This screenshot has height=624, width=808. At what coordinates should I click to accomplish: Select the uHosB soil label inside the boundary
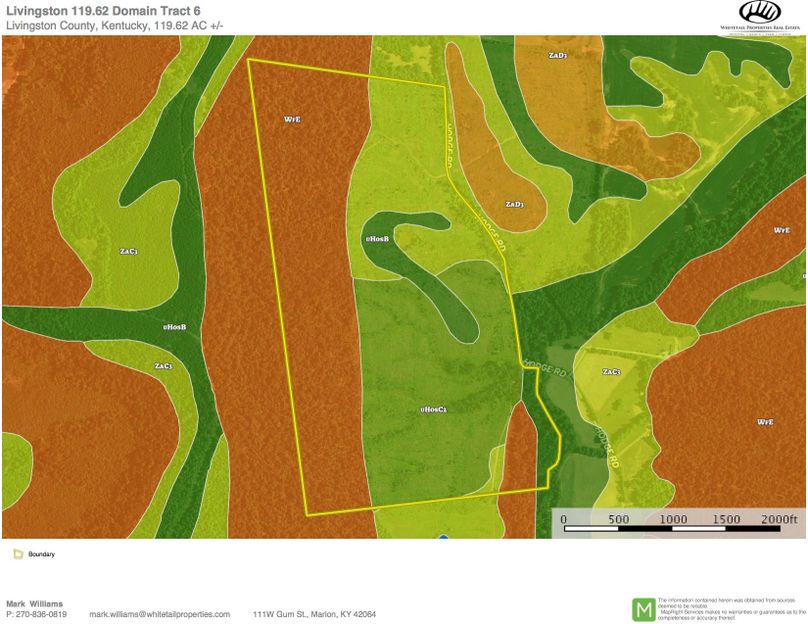(x=375, y=240)
